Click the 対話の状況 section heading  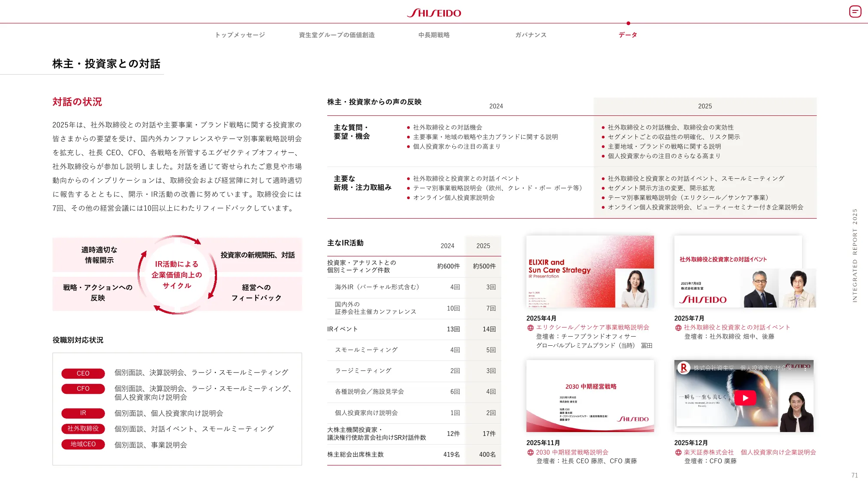point(77,102)
